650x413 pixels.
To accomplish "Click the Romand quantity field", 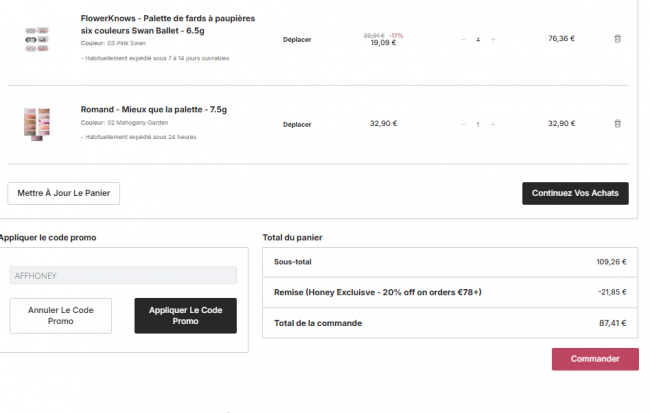I will point(478,124).
